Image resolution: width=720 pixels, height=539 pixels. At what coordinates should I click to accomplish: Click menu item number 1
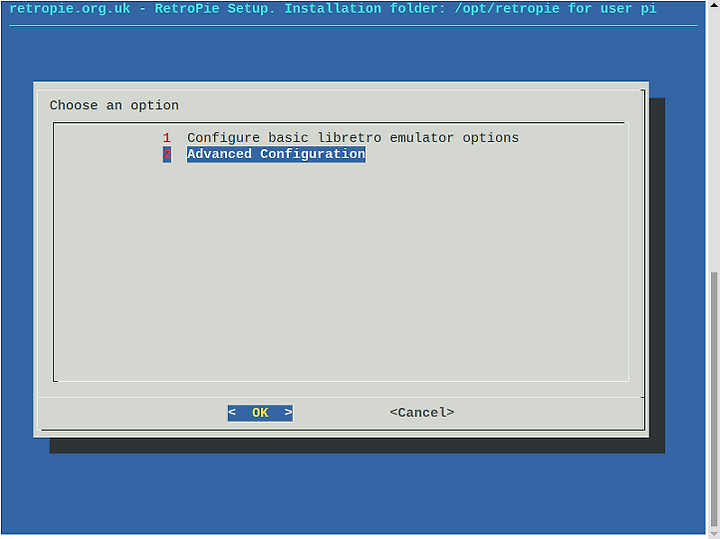pyautogui.click(x=167, y=138)
